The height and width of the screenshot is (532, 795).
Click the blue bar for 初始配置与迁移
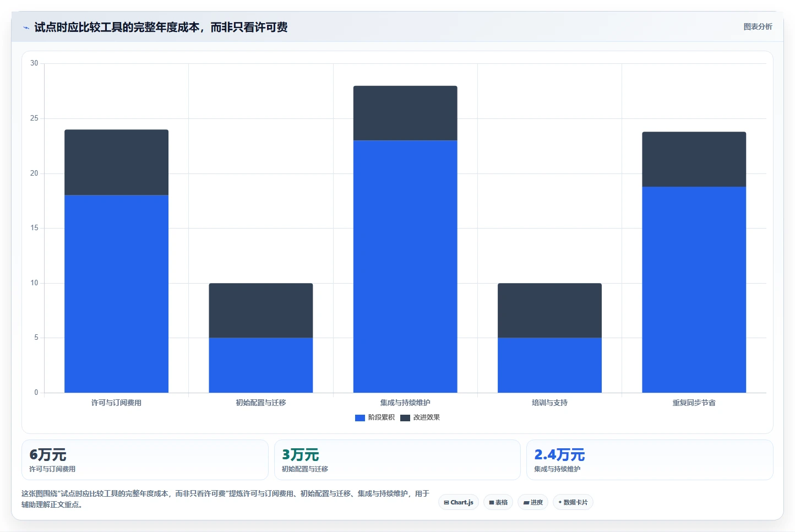pyautogui.click(x=261, y=365)
